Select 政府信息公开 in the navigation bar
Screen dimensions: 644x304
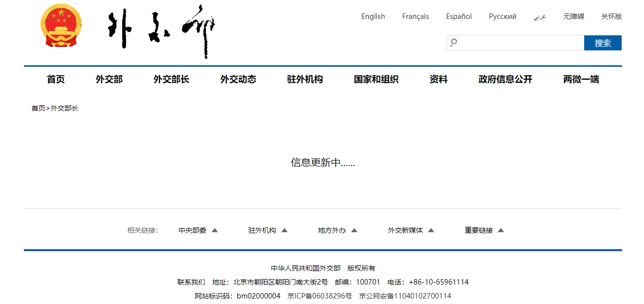pos(505,79)
